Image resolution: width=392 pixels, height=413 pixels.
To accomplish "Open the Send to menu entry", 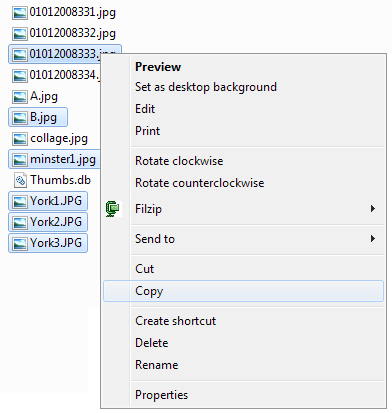I will click(243, 239).
